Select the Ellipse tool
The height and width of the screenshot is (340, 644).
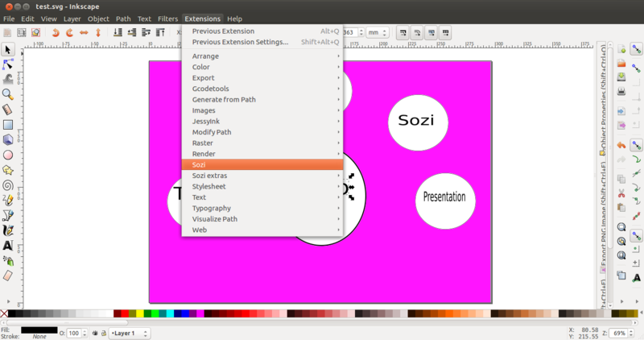click(8, 155)
